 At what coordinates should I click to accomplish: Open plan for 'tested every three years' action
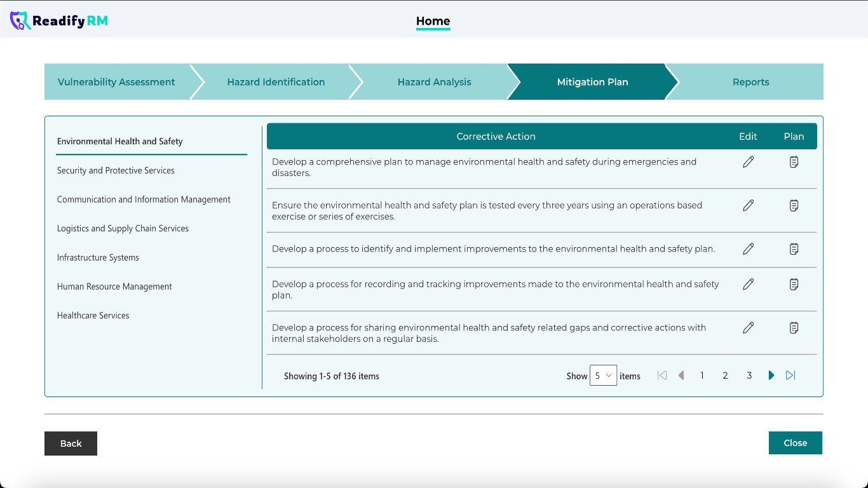(x=794, y=205)
